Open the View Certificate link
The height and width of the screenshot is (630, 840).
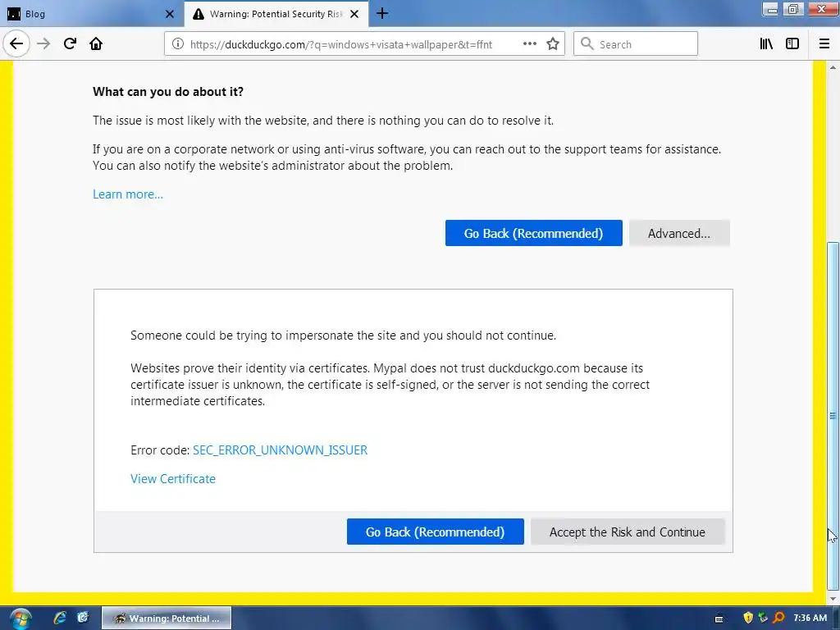tap(173, 479)
